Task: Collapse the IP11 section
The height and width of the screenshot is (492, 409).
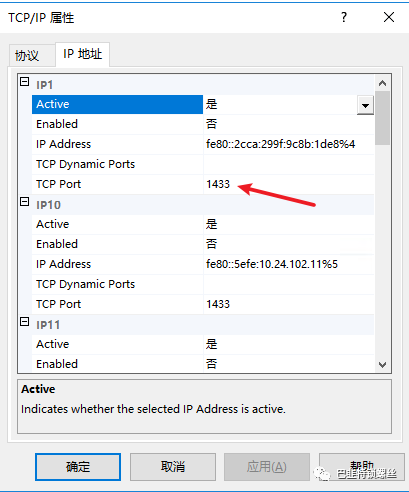Action: (25, 322)
